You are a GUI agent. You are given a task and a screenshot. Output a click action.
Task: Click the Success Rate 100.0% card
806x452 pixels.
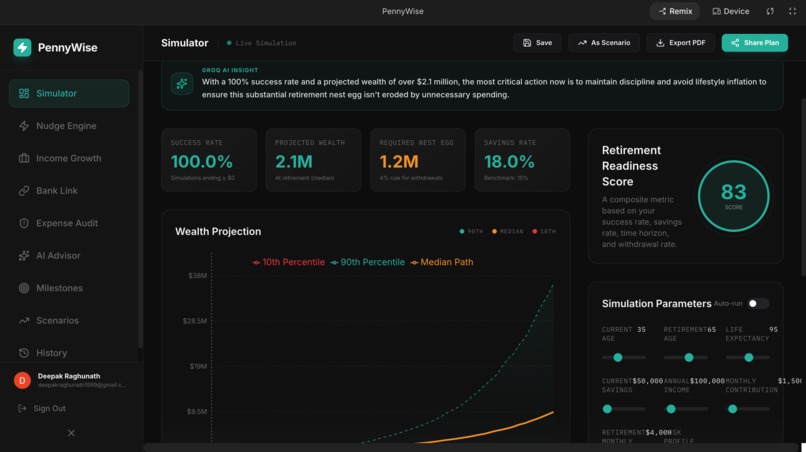[x=209, y=160]
